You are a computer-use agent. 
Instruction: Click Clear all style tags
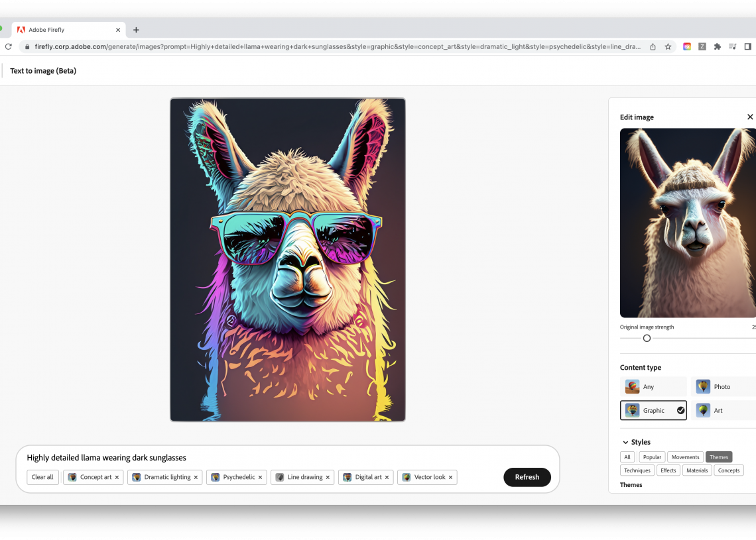pyautogui.click(x=42, y=477)
